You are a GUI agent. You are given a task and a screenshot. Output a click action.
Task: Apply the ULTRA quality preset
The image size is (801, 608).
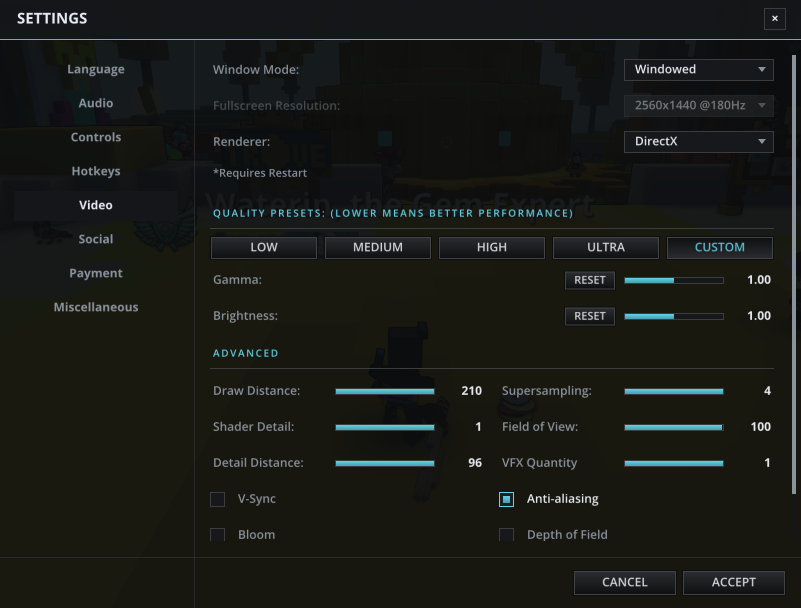605,247
